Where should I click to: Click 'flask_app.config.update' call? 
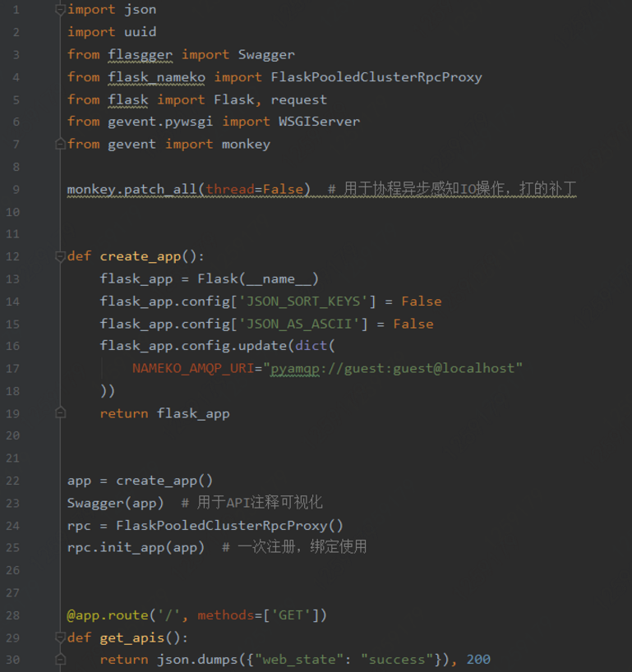[193, 346]
